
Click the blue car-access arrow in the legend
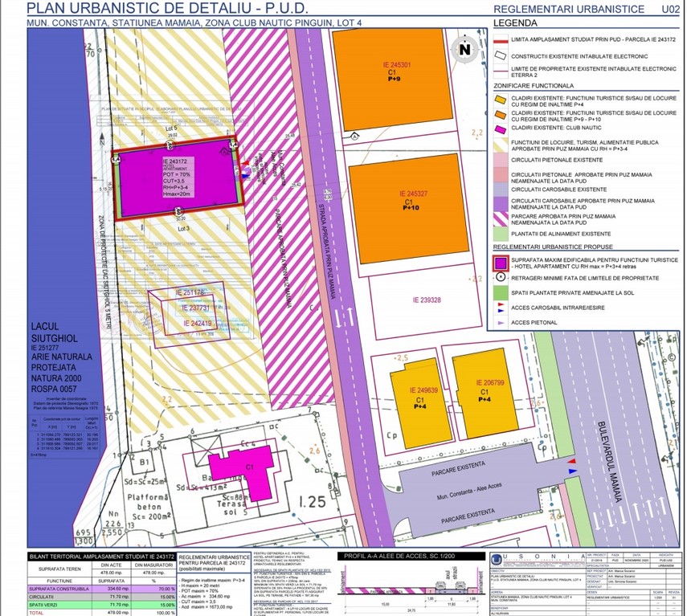point(500,310)
